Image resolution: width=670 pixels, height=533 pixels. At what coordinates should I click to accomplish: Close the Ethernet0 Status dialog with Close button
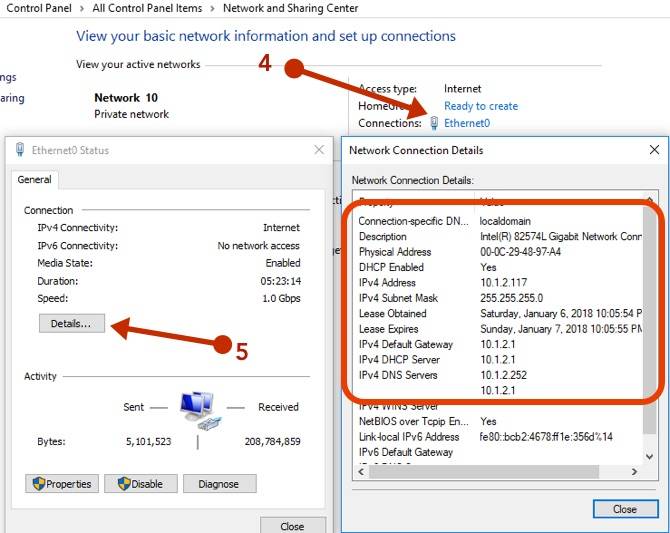[x=293, y=526]
